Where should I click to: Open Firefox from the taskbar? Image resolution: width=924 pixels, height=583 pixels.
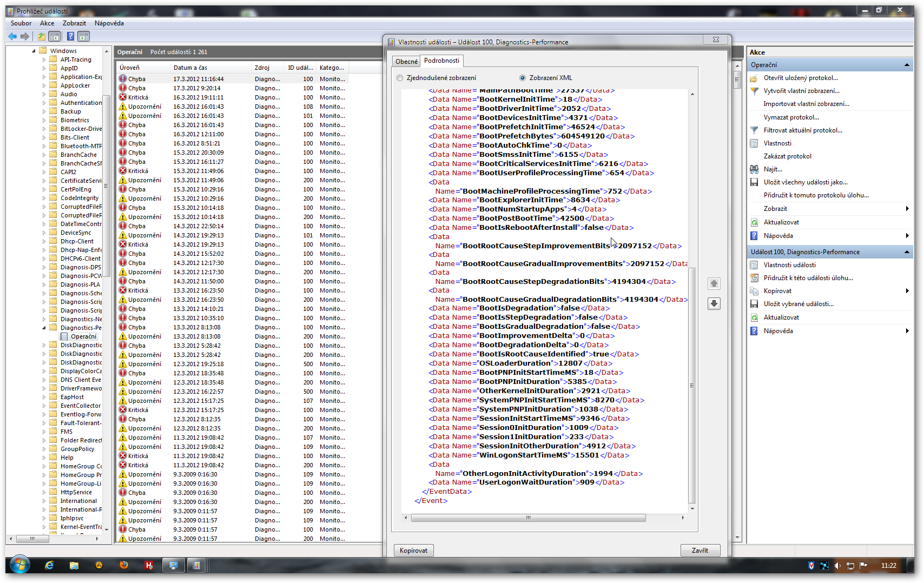[x=124, y=565]
